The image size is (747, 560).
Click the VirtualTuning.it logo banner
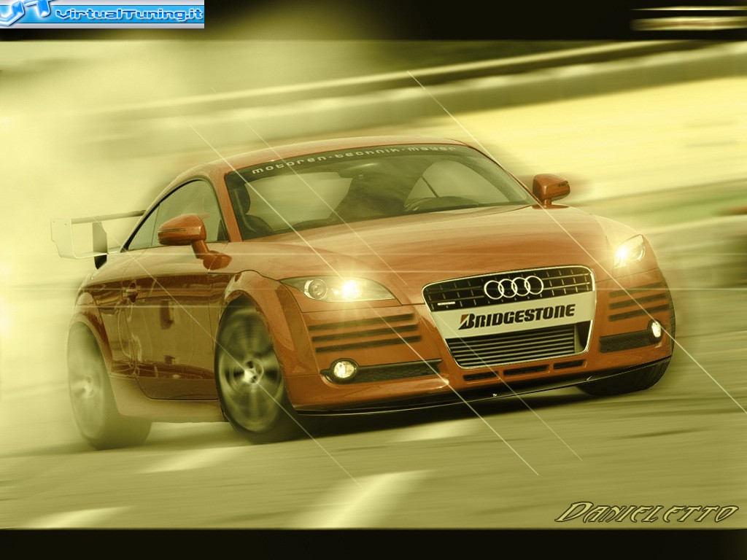pos(102,14)
